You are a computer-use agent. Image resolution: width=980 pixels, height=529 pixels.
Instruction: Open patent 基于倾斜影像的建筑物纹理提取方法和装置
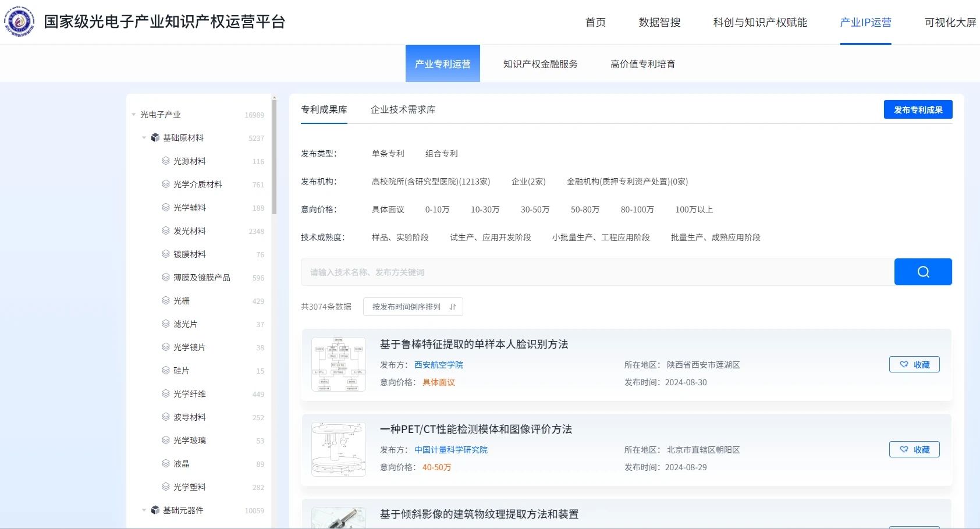480,514
